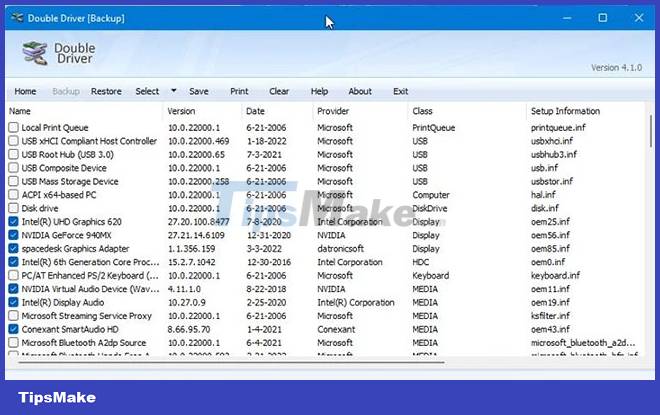This screenshot has height=415, width=660.
Task: Check the PC/AT Enhanced PS/2 Keyboard checkbox
Action: point(13,275)
